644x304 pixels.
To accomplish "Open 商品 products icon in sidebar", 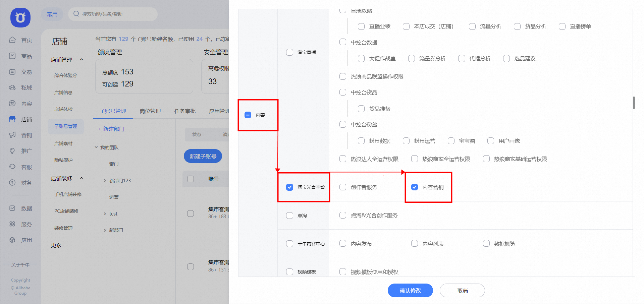I will point(12,56).
